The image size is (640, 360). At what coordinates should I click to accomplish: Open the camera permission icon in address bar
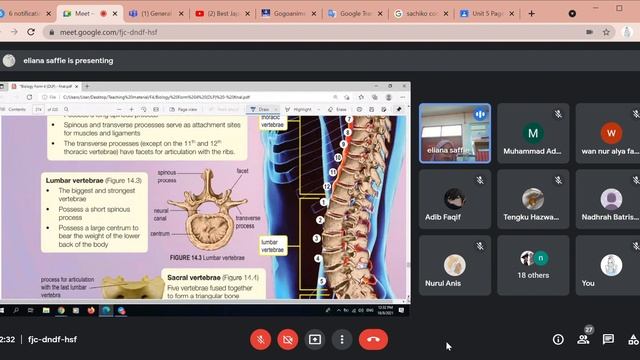coord(589,32)
